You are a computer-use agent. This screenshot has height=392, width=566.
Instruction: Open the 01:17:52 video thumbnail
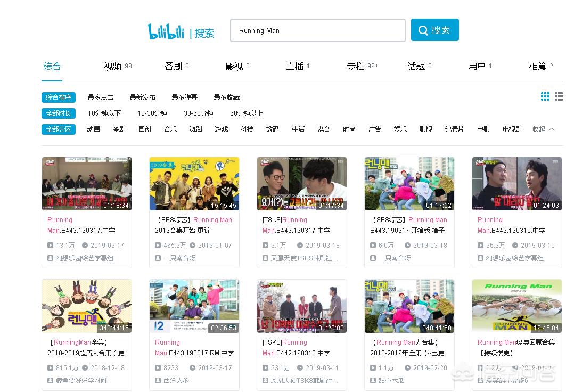[x=409, y=184]
